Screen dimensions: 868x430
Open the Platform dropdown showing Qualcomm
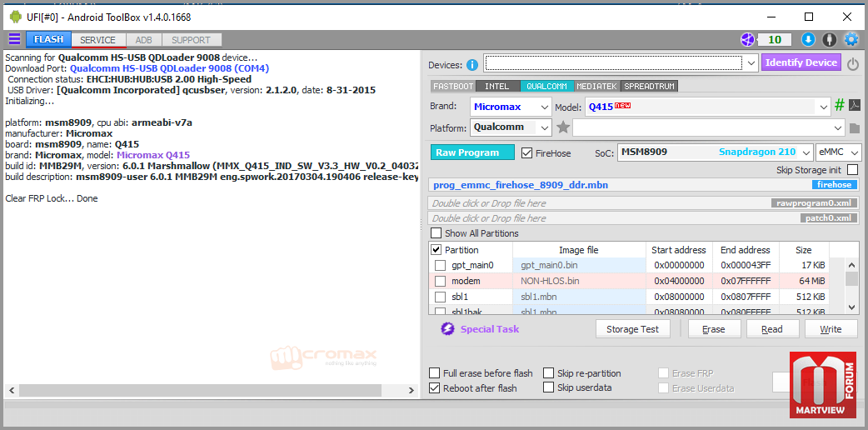coord(511,127)
